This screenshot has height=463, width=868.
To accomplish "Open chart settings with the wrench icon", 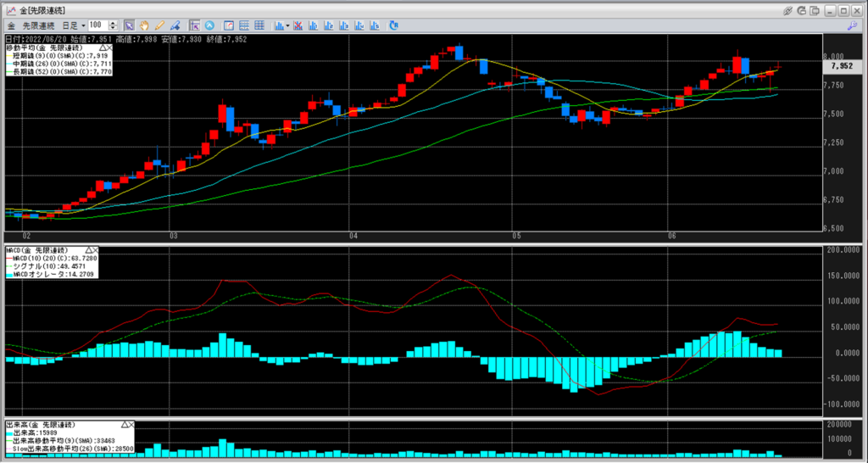I will (x=850, y=26).
